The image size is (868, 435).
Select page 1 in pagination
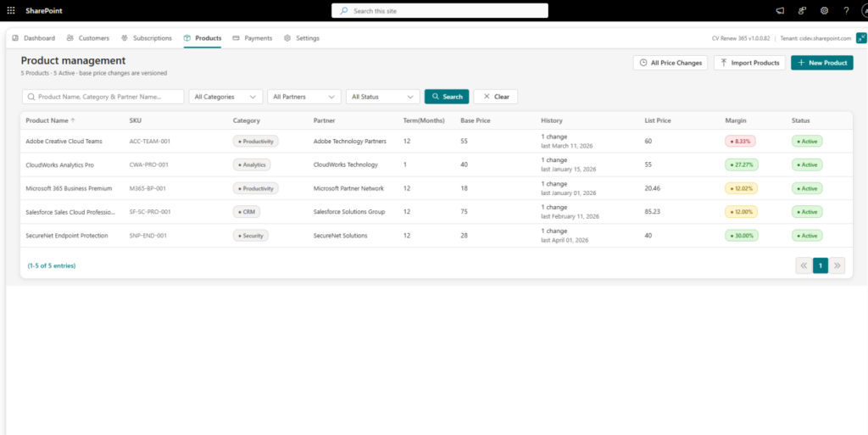click(821, 265)
